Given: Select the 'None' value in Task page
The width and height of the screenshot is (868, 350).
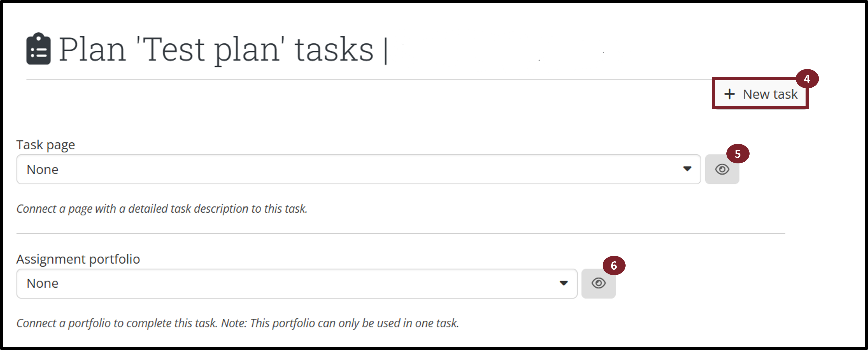Looking at the screenshot, I should 42,170.
